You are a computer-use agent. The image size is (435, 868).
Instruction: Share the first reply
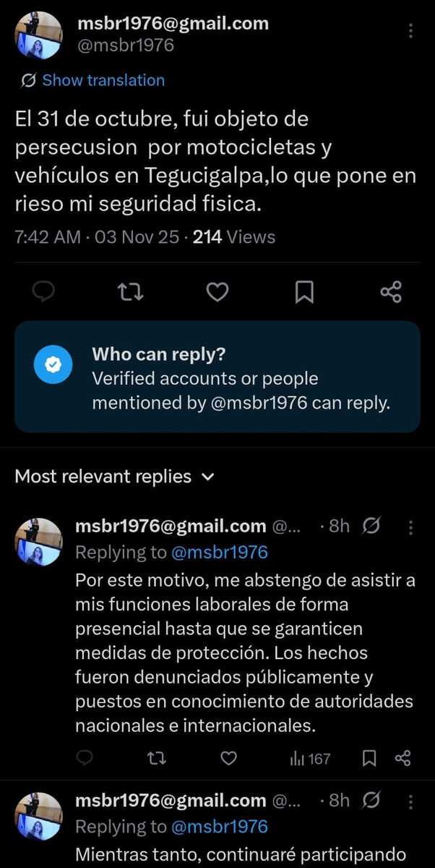point(402,758)
